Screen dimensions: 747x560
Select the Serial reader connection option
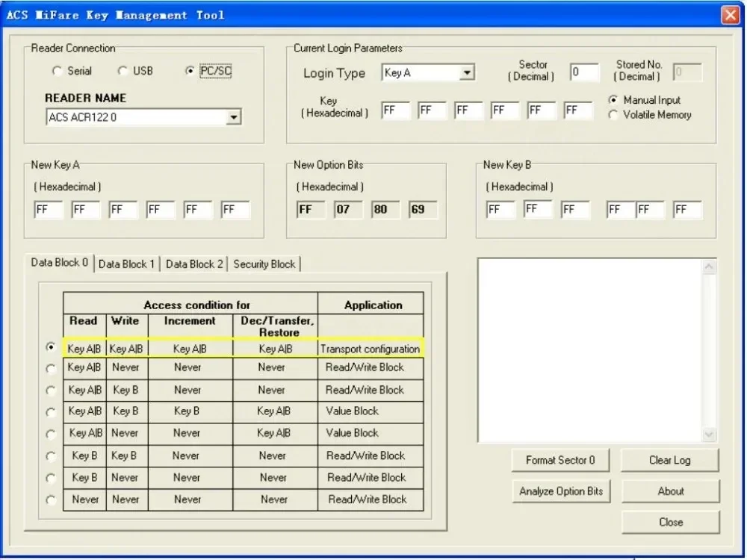tap(58, 71)
